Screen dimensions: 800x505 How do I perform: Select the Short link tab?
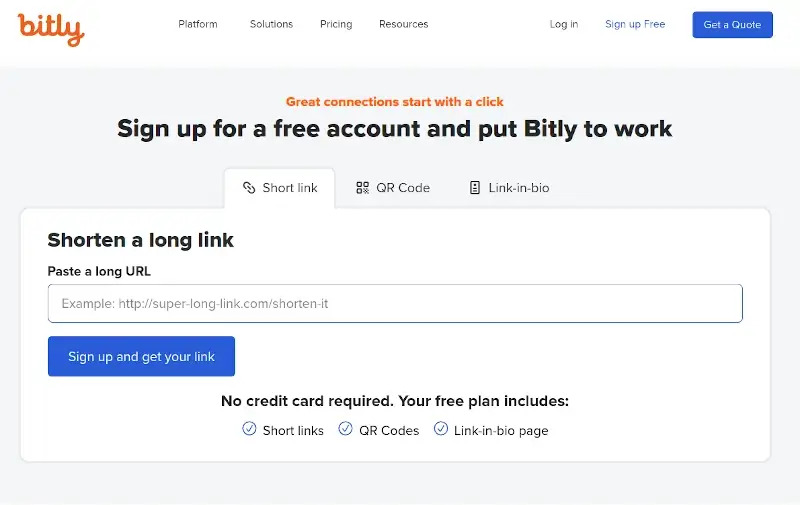coord(280,188)
